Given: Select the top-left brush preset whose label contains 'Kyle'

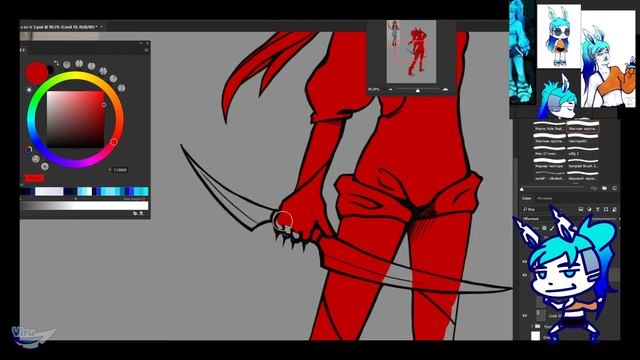Looking at the screenshot, I should (549, 127).
